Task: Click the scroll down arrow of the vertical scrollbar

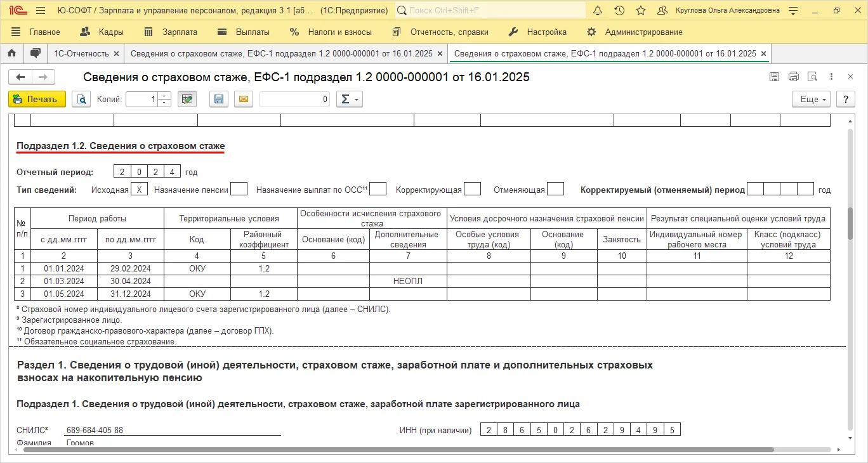Action: [850, 438]
